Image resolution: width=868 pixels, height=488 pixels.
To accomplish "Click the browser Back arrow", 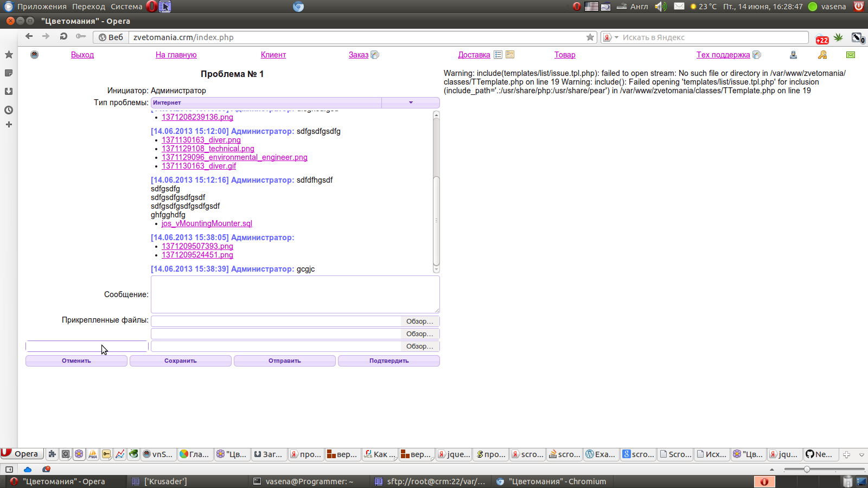I will pos(29,36).
